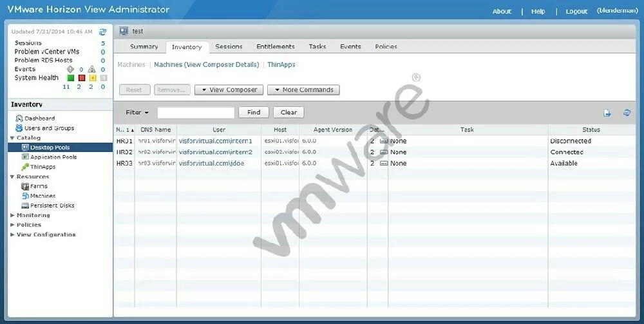This screenshot has width=644, height=324.
Task: Sort by the Status column header
Action: pyautogui.click(x=591, y=129)
